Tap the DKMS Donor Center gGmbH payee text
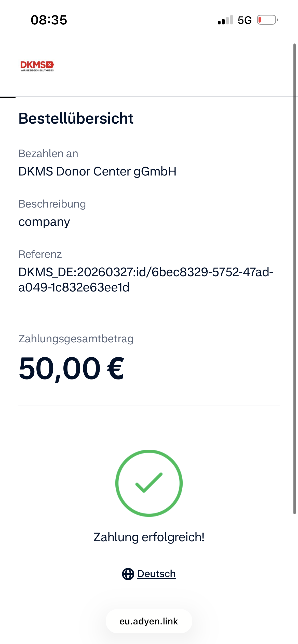 pyautogui.click(x=97, y=171)
